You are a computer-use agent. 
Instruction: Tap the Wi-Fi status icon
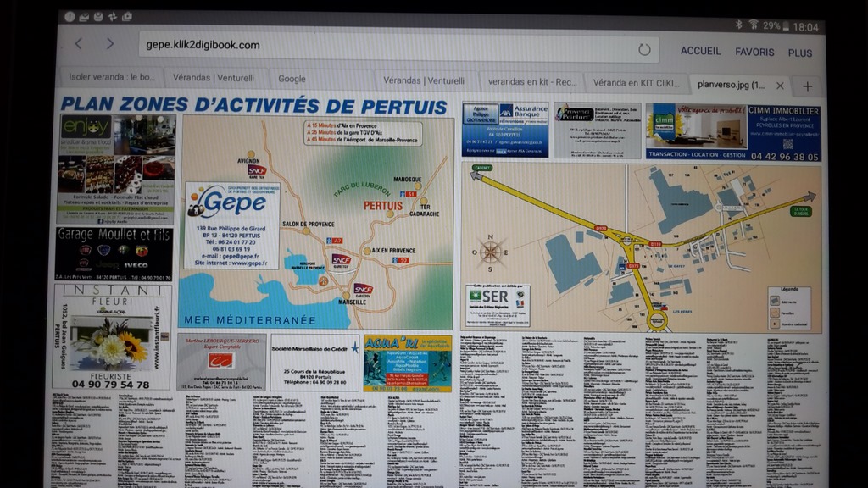754,25
